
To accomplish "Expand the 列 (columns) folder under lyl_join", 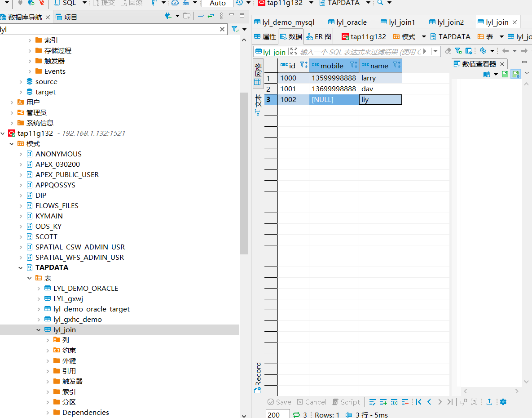I will pyautogui.click(x=48, y=340).
